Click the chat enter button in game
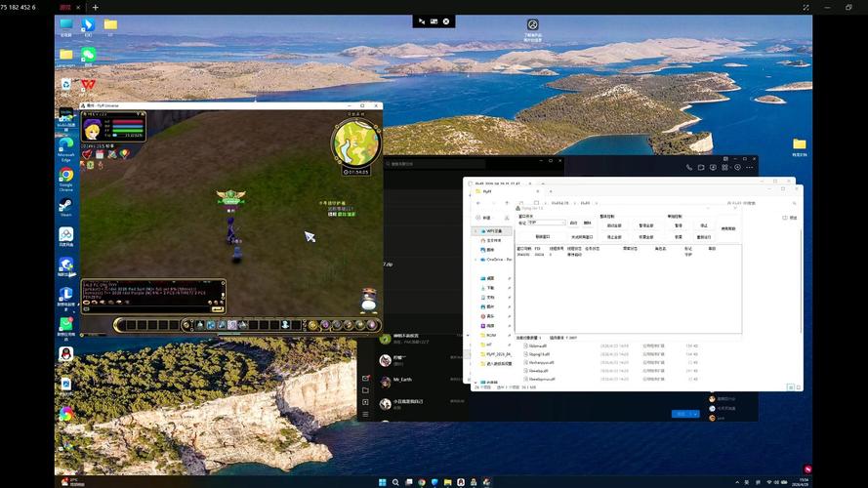The width and height of the screenshot is (868, 488). pyautogui.click(x=217, y=308)
